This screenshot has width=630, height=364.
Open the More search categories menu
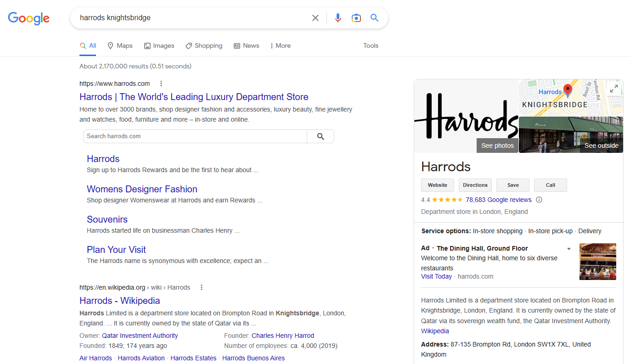[280, 45]
